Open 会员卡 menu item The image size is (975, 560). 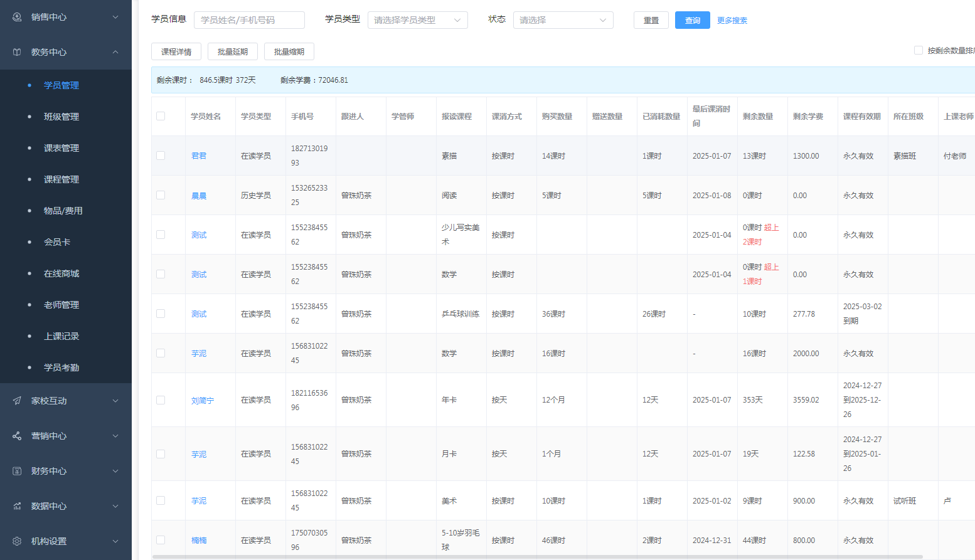(x=57, y=242)
